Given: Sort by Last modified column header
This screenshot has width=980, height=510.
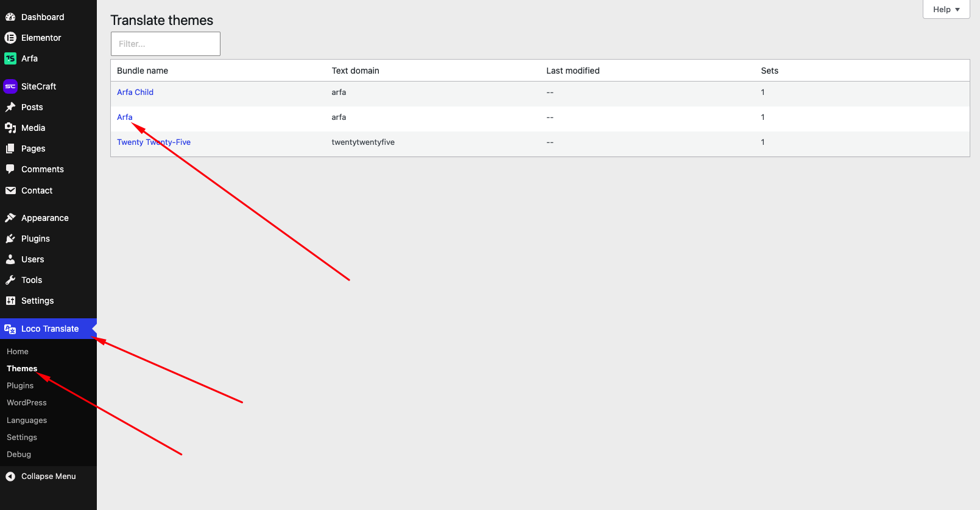Looking at the screenshot, I should [573, 71].
